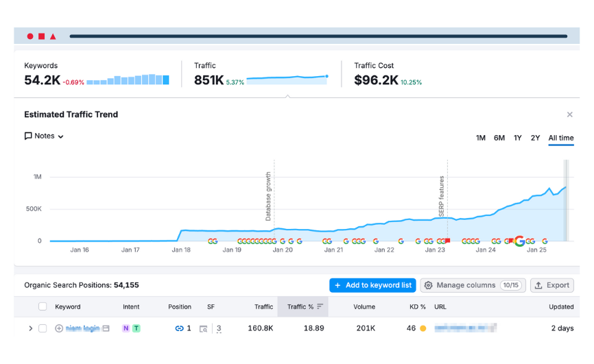Click the Export button

[x=551, y=285]
